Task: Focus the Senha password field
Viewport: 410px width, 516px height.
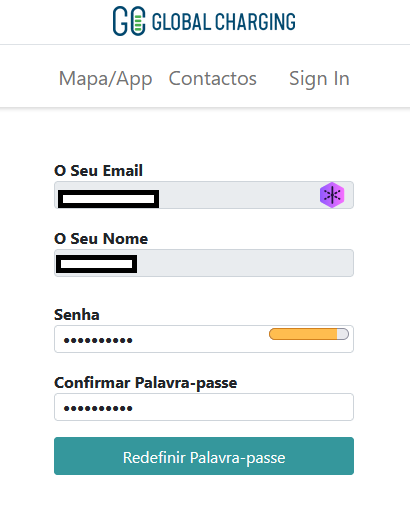Action: point(204,339)
